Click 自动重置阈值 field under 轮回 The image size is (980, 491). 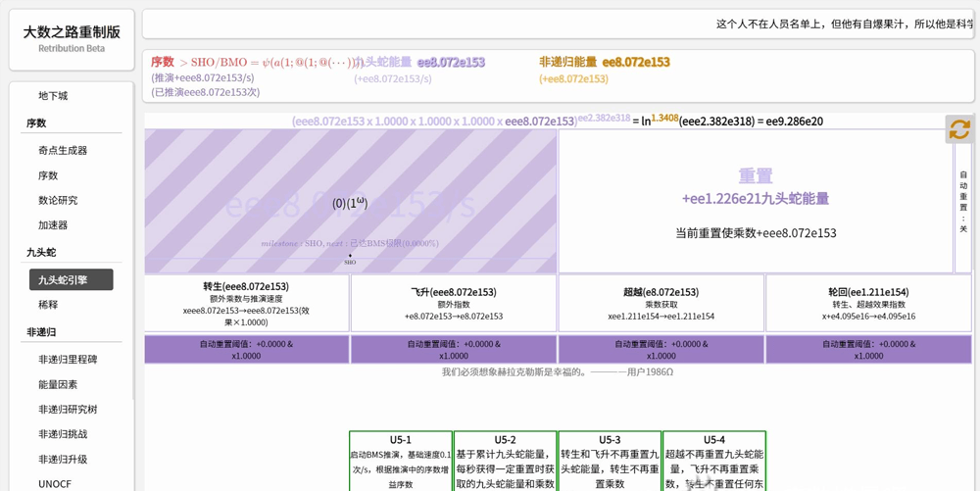point(868,350)
